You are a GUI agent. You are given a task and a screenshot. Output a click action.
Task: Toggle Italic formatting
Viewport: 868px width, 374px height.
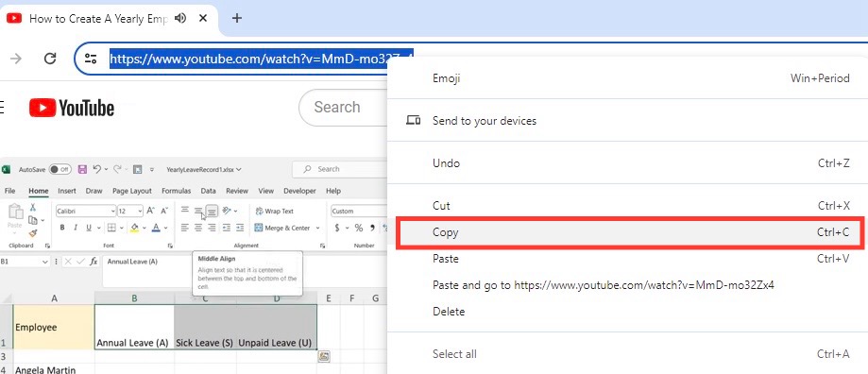pyautogui.click(x=75, y=228)
